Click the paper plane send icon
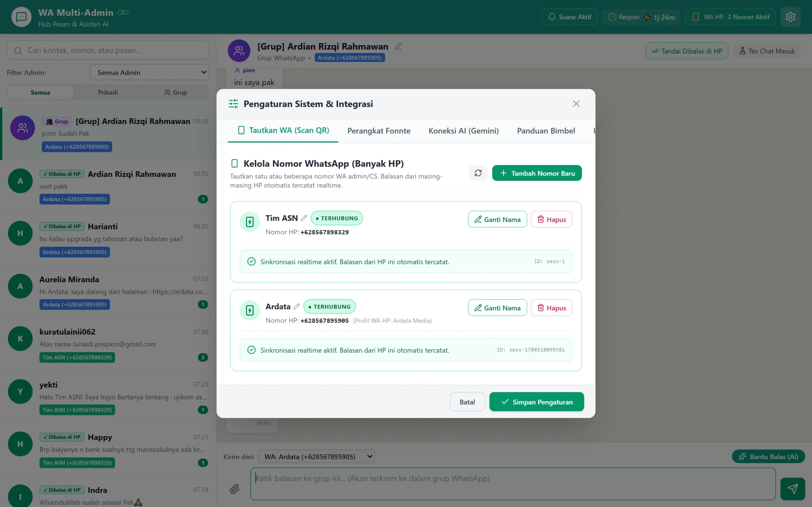Screen dimensions: 812x507 tap(793, 489)
